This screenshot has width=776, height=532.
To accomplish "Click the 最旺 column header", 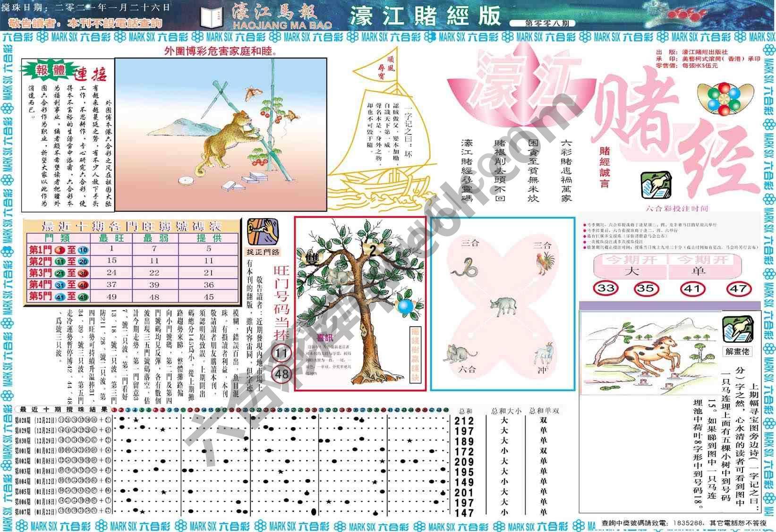I will click(x=111, y=238).
